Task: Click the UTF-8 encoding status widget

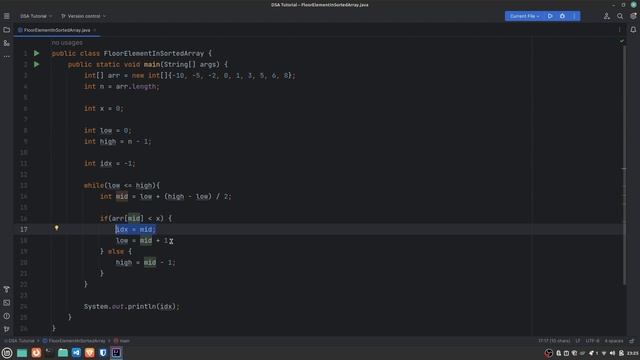Action: (592, 341)
